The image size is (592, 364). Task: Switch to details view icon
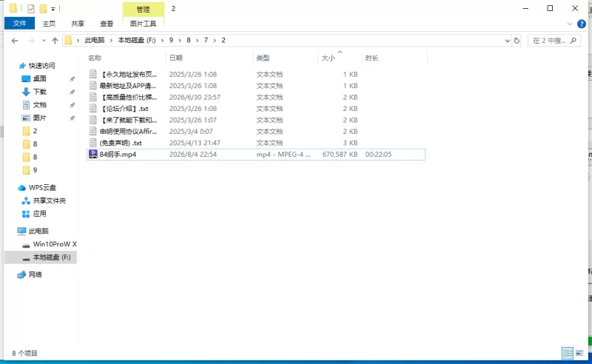(568, 353)
